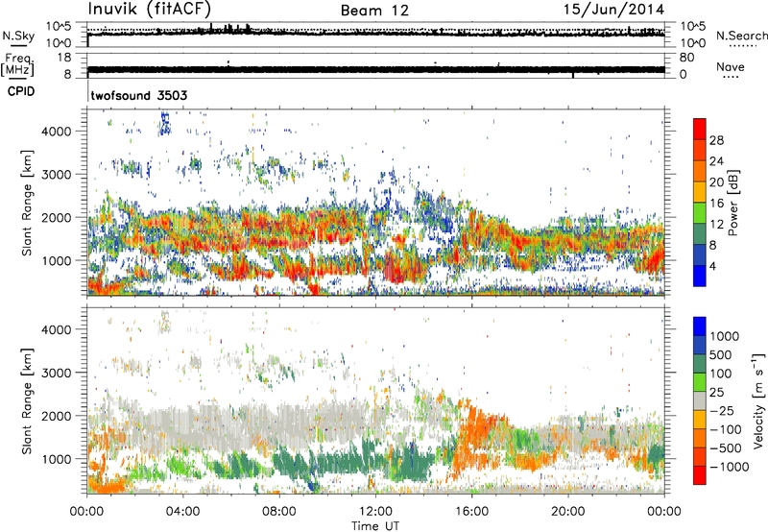Screen dimensions: 768x532
Task: Click the '25' tick on Velocity colorbar
Action: tap(717, 393)
